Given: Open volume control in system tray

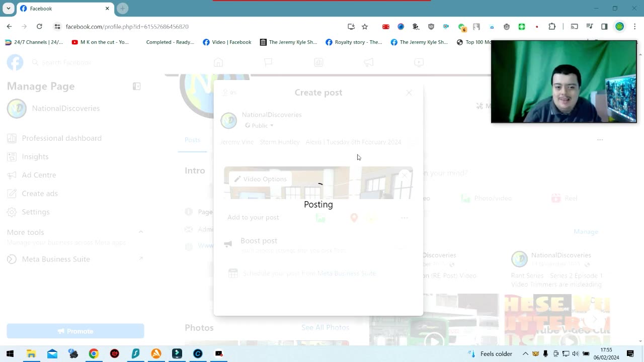Looking at the screenshot, I should [576, 354].
